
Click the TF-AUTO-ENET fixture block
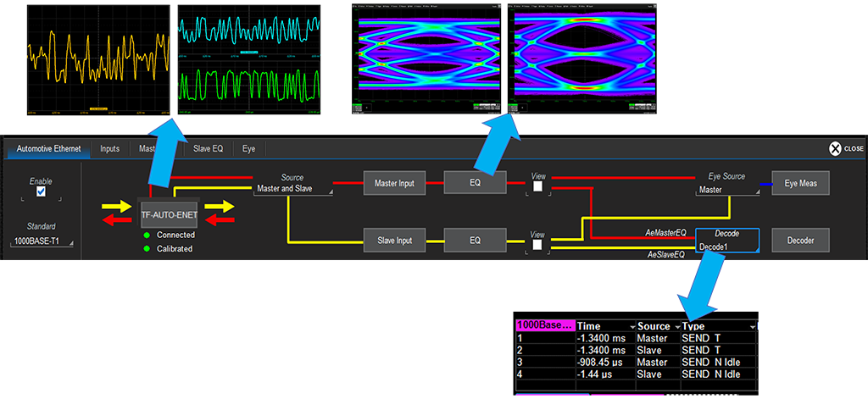(x=168, y=214)
